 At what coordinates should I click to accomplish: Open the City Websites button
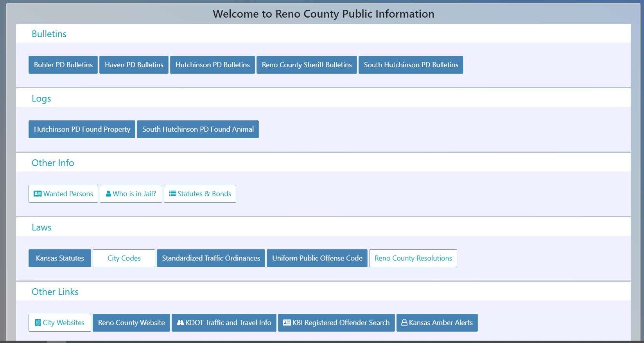(60, 323)
